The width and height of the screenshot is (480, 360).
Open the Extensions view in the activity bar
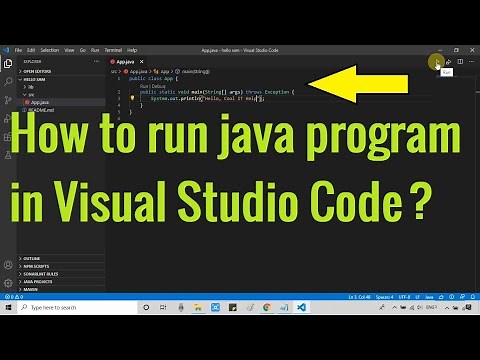(x=8, y=137)
